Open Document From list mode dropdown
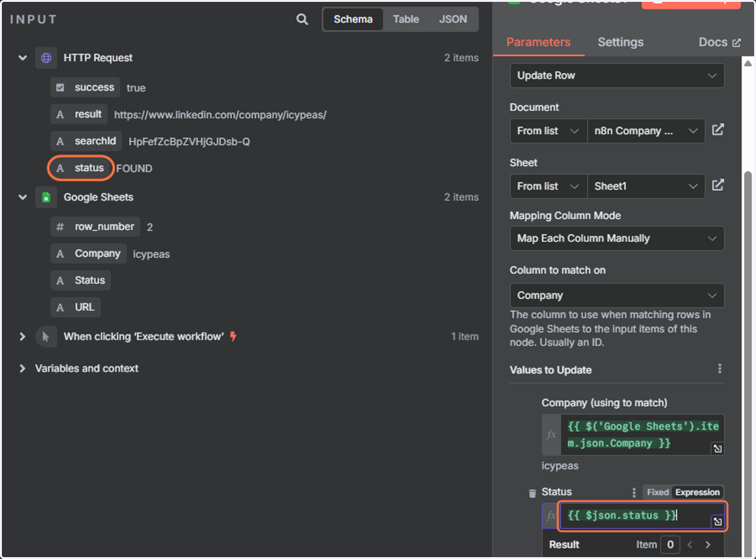The width and height of the screenshot is (756, 559). click(x=548, y=131)
